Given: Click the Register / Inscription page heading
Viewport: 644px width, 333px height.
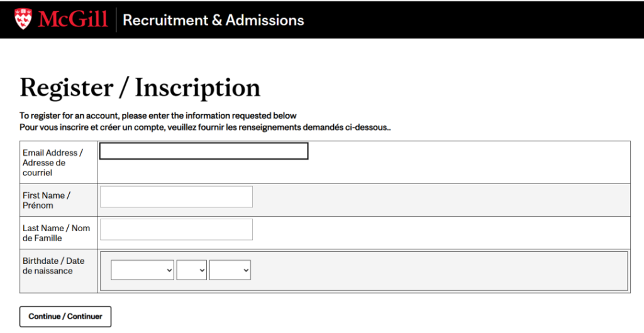Looking at the screenshot, I should coord(140,88).
